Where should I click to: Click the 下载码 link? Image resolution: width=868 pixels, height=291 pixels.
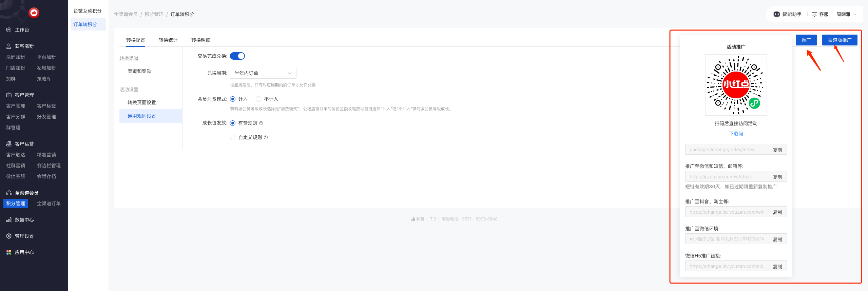(736, 134)
